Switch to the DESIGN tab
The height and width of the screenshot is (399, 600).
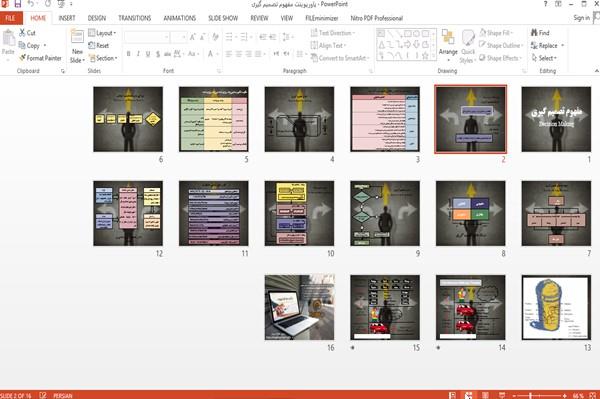97,18
